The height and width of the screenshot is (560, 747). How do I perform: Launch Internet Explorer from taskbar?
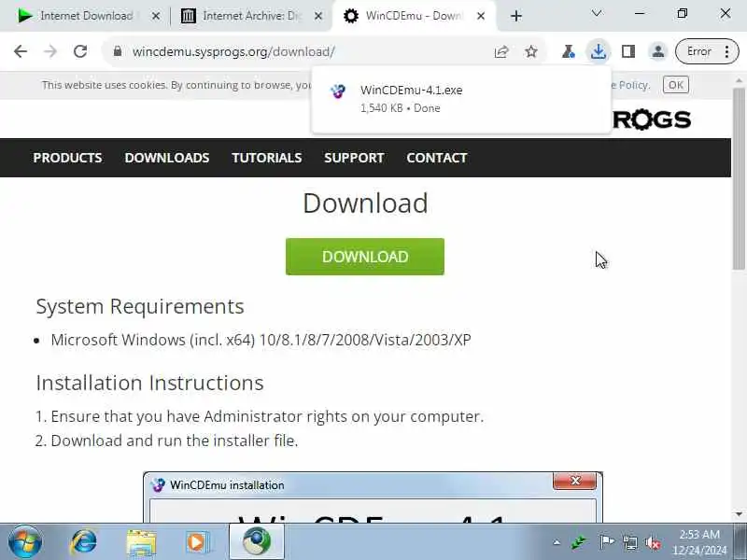click(84, 542)
